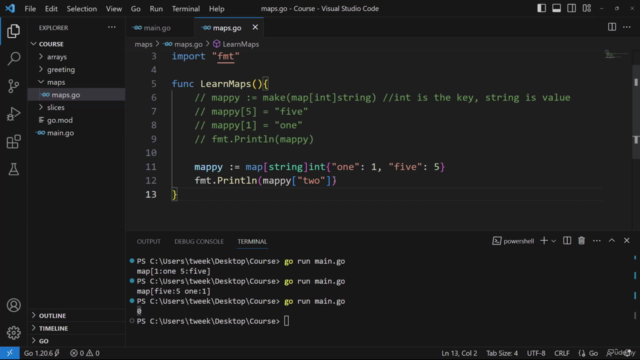Maximize the panel size chevron
This screenshot has height=360, width=640.
(611, 241)
